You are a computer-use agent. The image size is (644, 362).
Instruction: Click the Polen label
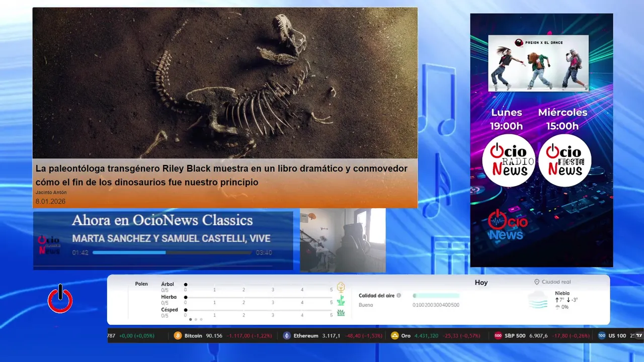coord(141,284)
